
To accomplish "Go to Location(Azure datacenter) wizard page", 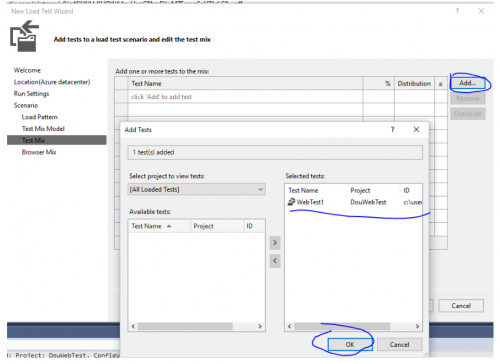I will click(x=52, y=82).
